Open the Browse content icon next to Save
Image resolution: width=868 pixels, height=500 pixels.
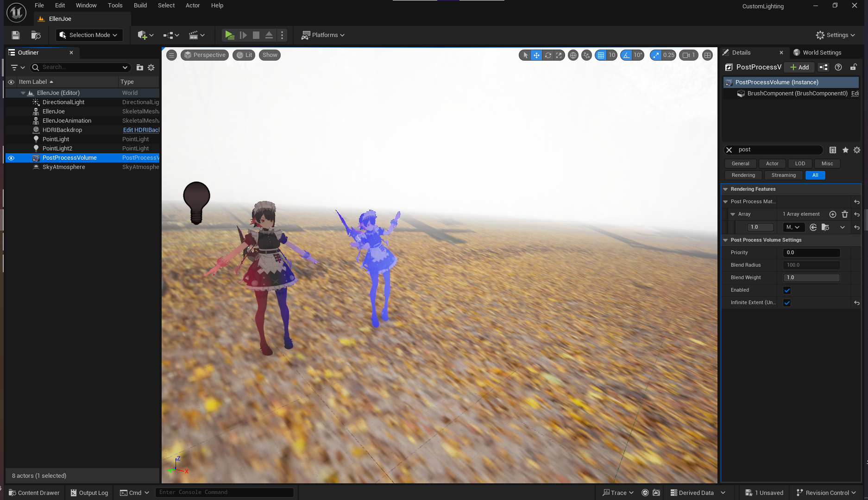(36, 35)
